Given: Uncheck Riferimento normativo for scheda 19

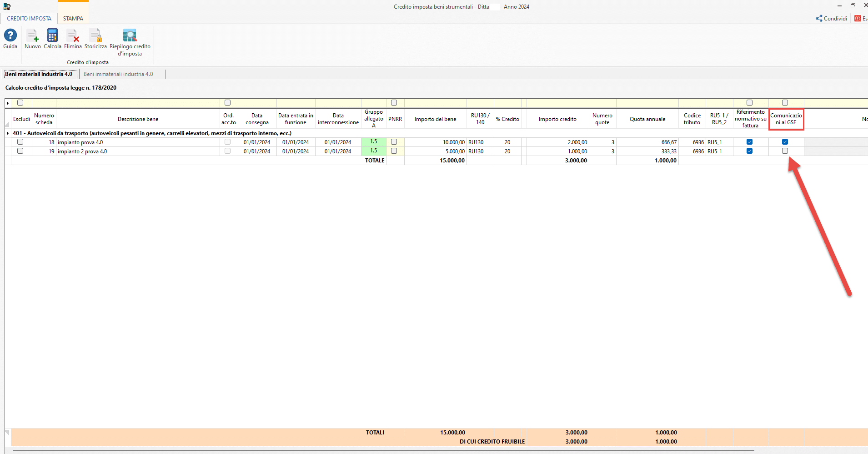Looking at the screenshot, I should click(750, 151).
